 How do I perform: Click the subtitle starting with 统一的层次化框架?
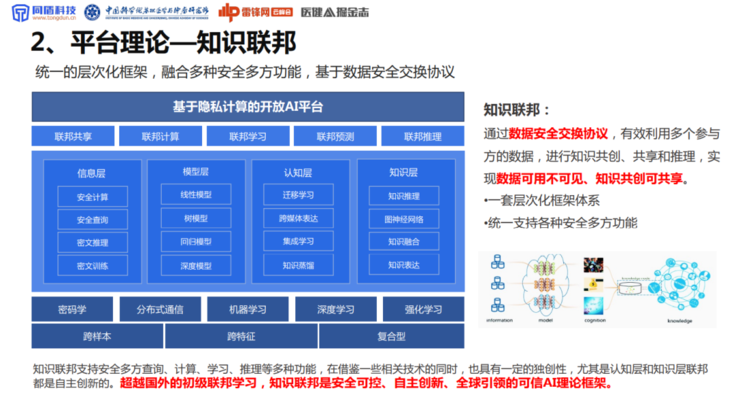(x=245, y=72)
